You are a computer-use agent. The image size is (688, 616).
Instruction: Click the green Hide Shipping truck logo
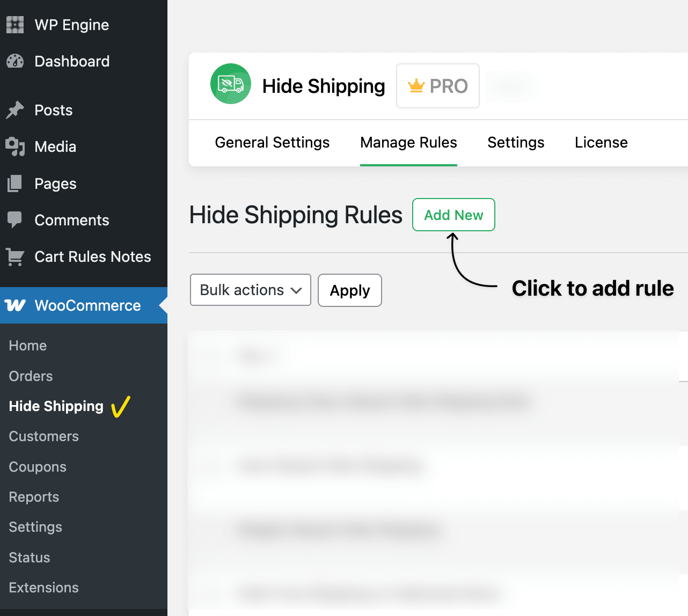(231, 84)
